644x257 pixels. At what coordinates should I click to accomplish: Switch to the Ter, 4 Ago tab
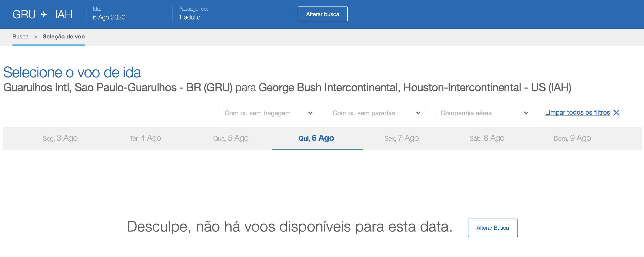tap(145, 138)
